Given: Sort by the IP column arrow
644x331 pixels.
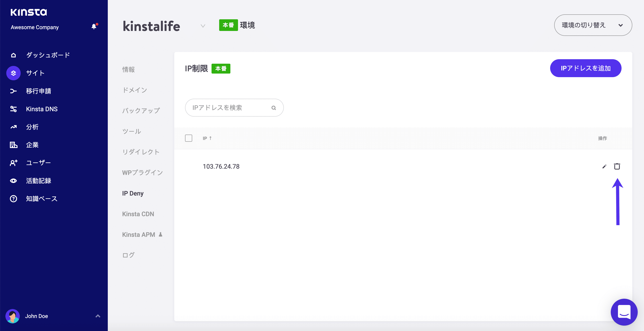Looking at the screenshot, I should tap(210, 138).
